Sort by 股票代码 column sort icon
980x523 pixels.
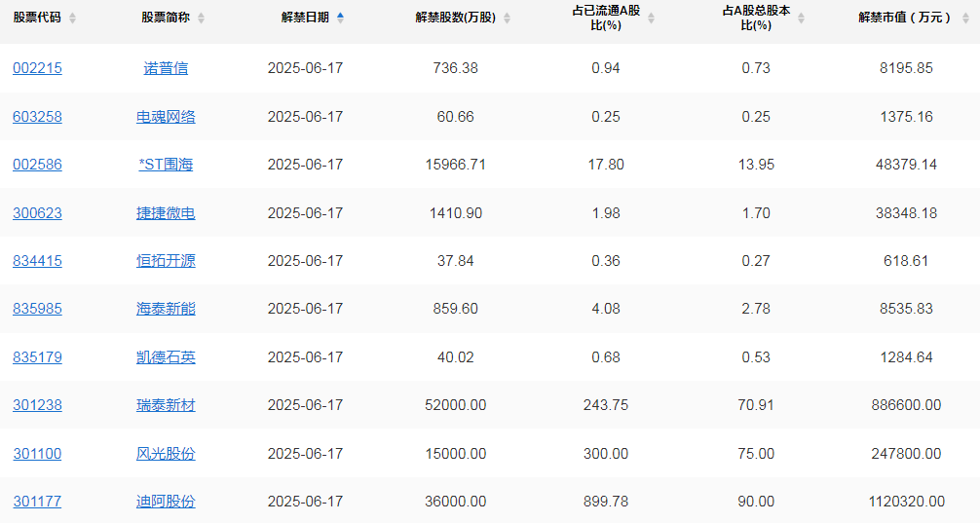point(72,19)
